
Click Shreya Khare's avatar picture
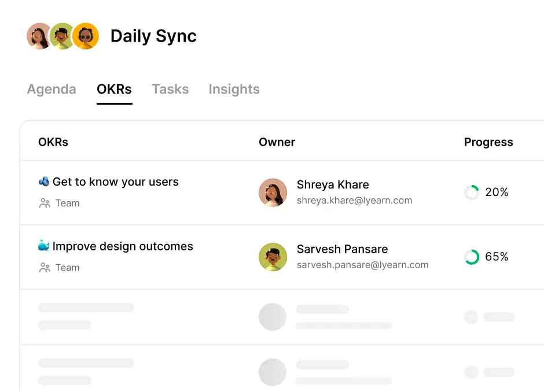(x=273, y=193)
